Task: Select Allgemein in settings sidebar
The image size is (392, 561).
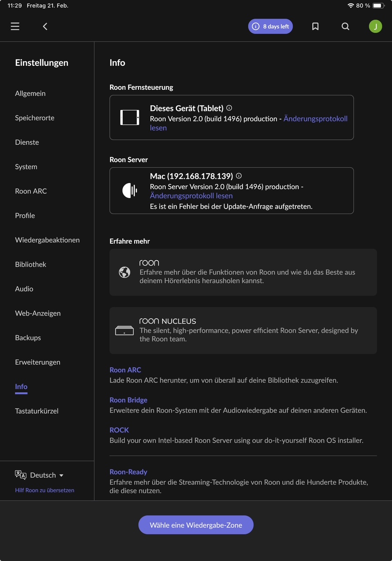Action: click(x=30, y=93)
